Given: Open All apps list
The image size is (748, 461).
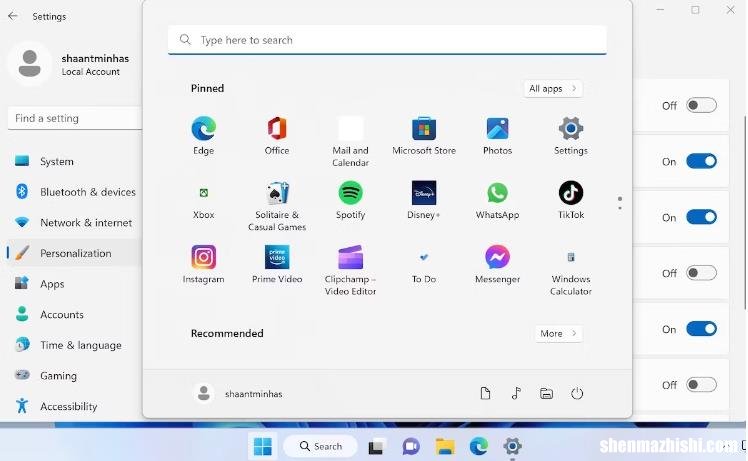Looking at the screenshot, I should (552, 89).
